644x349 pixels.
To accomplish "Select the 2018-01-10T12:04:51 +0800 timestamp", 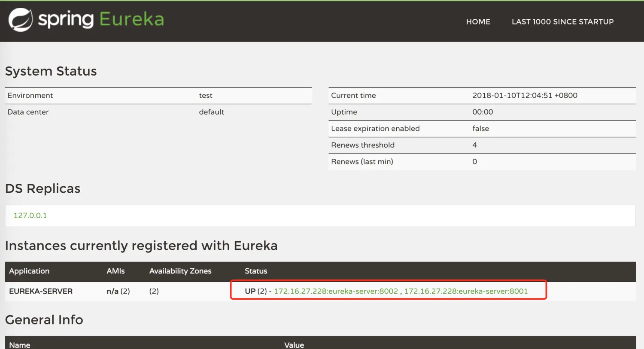I will point(525,95).
